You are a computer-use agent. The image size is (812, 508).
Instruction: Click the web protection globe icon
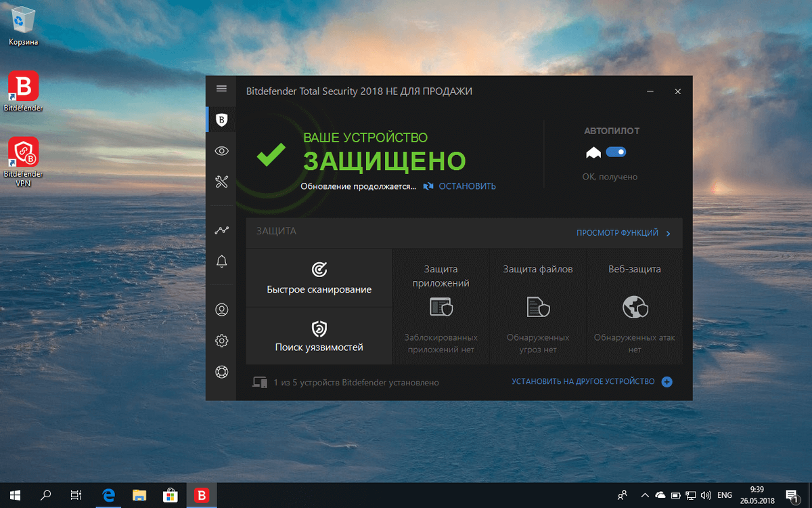tap(635, 308)
